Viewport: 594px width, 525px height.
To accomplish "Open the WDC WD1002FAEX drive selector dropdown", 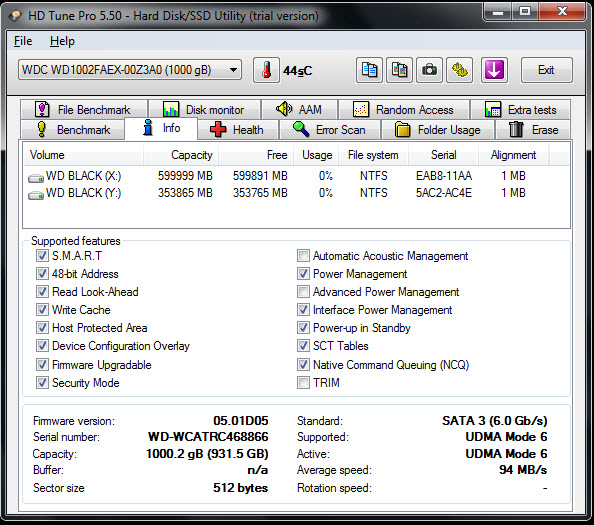I will (130, 70).
